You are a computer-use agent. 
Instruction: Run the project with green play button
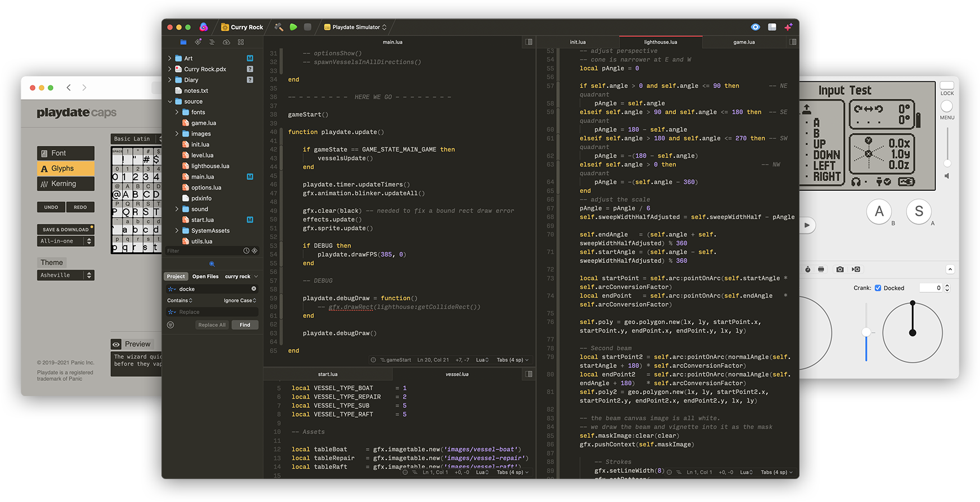click(293, 27)
